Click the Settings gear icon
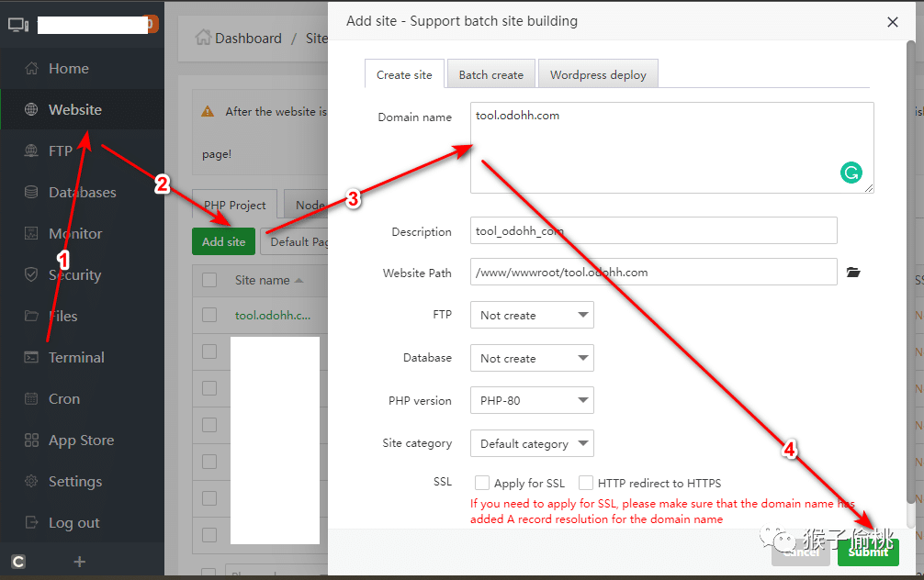The image size is (924, 580). (x=31, y=482)
